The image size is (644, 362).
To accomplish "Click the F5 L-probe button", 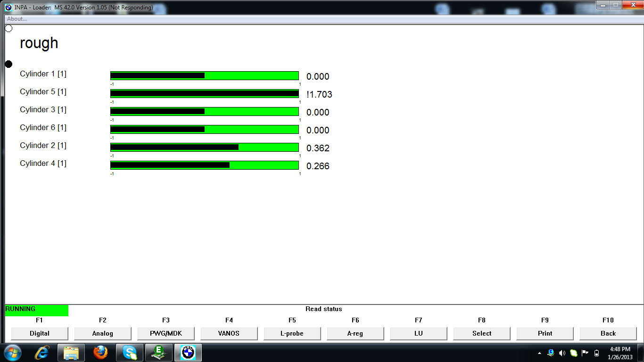I will point(292,333).
